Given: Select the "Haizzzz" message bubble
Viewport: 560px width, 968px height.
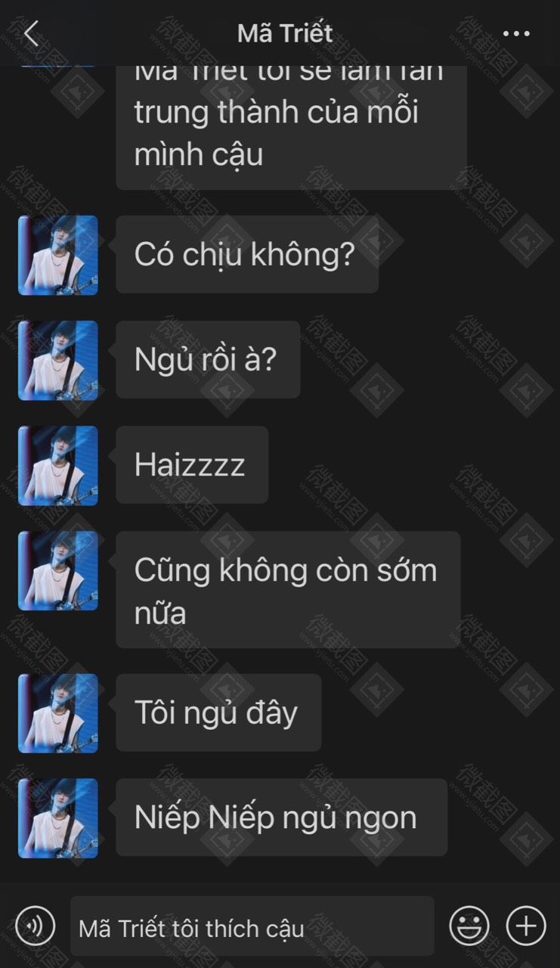Looking at the screenshot, I should tap(192, 464).
